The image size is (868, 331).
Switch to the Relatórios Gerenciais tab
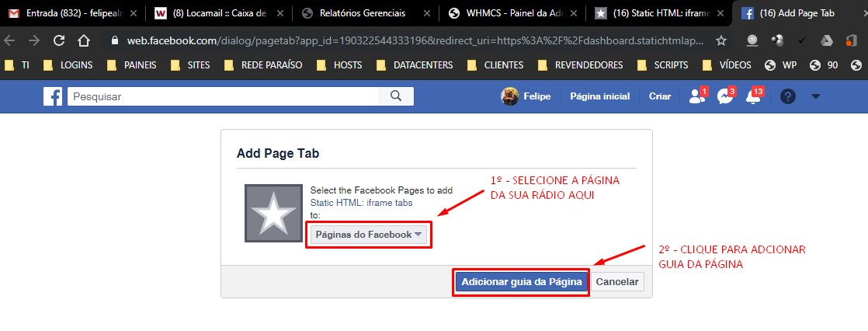click(x=361, y=13)
